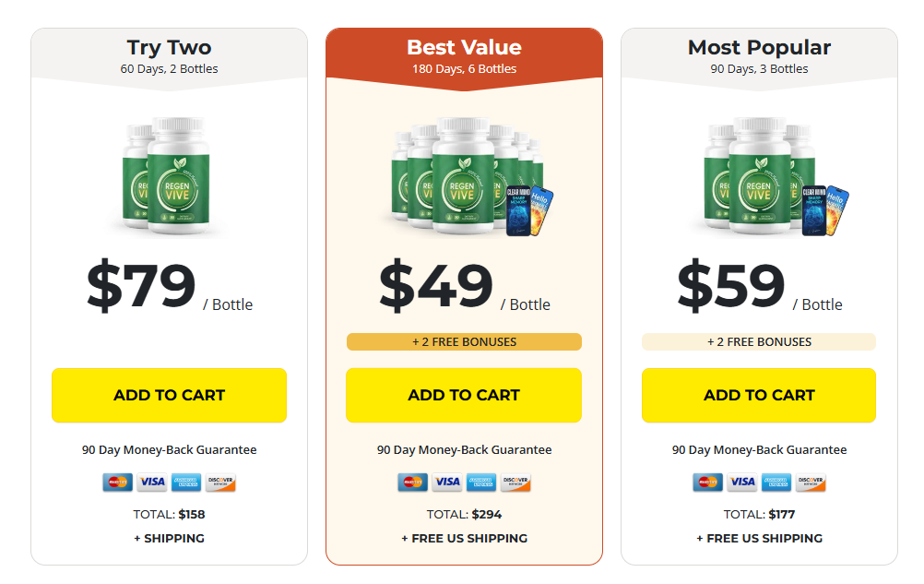Click American Express icon in Try Two card
The height and width of the screenshot is (584, 924).
pyautogui.click(x=186, y=482)
